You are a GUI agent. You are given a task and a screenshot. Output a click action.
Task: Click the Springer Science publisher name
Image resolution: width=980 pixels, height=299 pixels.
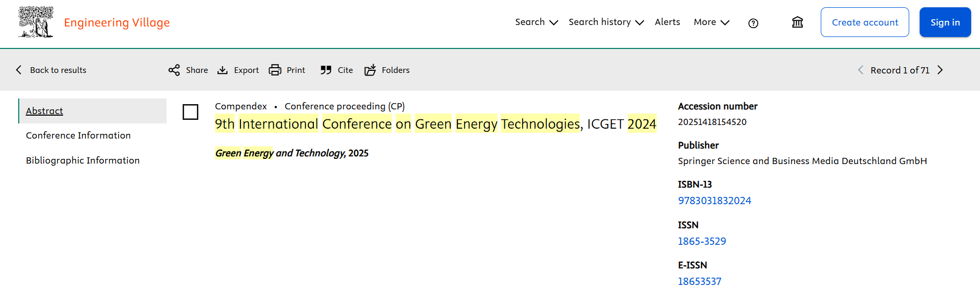coord(802,161)
